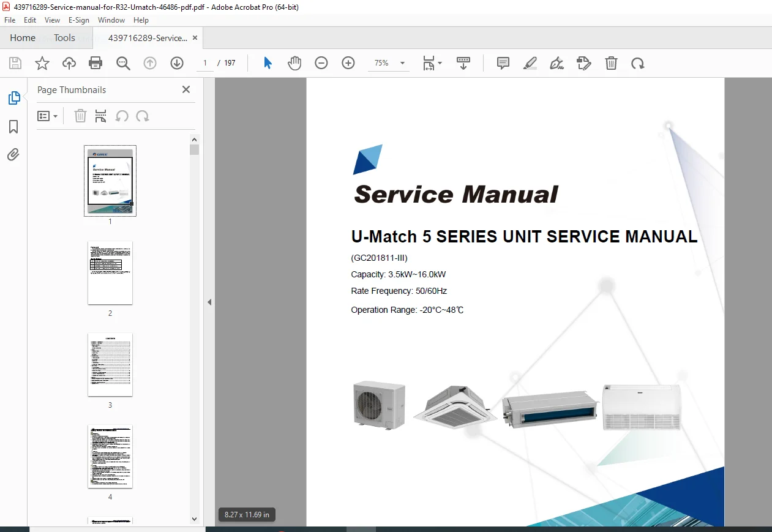The image size is (772, 532).
Task: Open the Find text magnifier tool
Action: [x=123, y=63]
